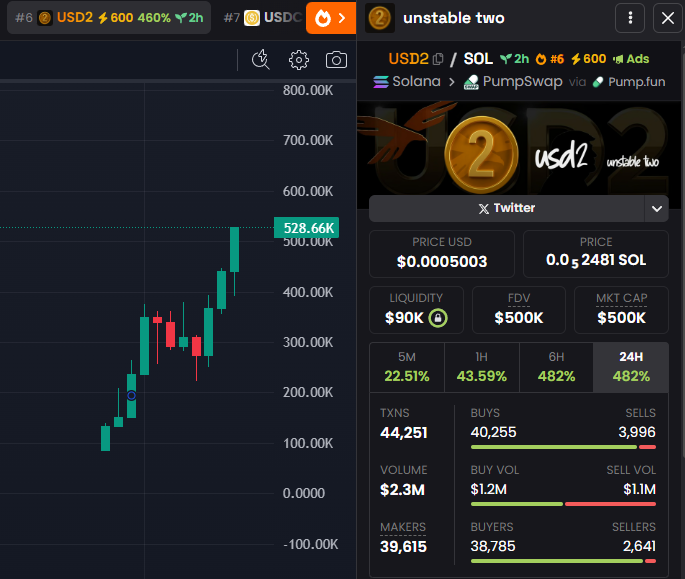685x579 pixels.
Task: Click the SELLS 3,996 value
Action: click(637, 432)
